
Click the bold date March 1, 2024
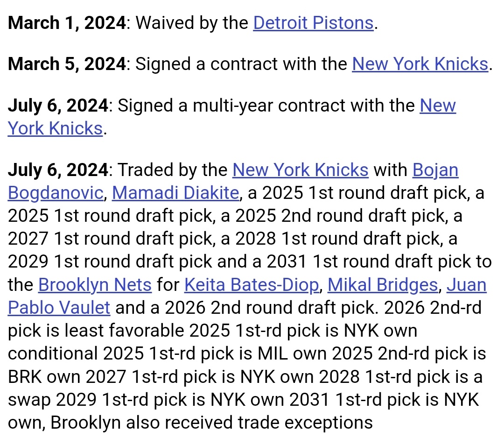tap(67, 23)
